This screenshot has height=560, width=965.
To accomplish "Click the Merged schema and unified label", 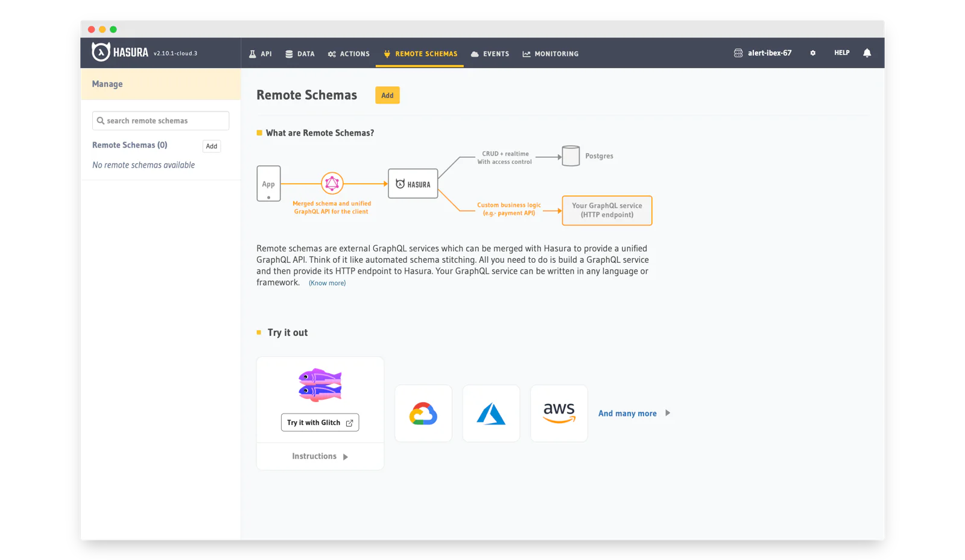I will pos(332,207).
